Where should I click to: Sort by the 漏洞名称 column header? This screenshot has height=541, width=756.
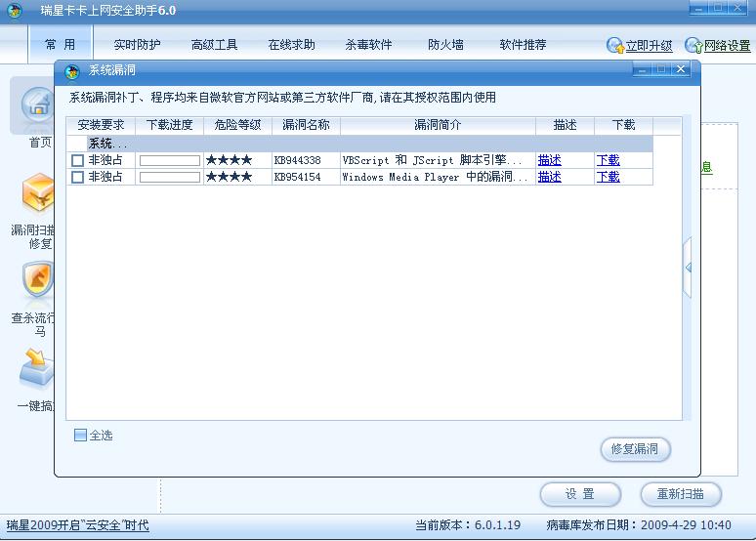click(x=306, y=125)
